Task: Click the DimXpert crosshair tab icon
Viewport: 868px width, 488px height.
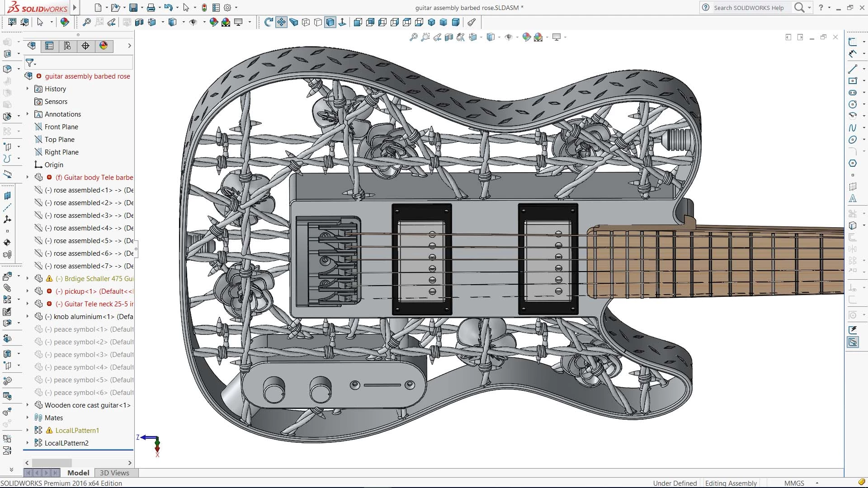Action: point(85,46)
